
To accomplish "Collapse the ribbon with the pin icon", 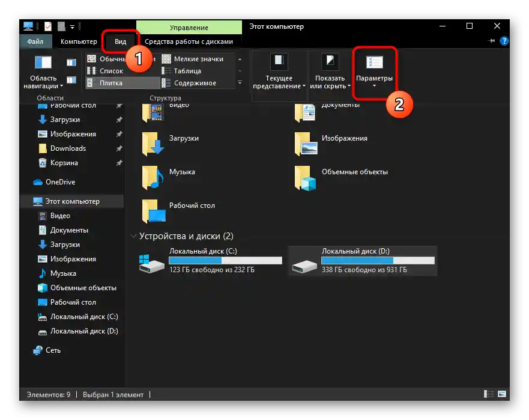I will pyautogui.click(x=491, y=41).
